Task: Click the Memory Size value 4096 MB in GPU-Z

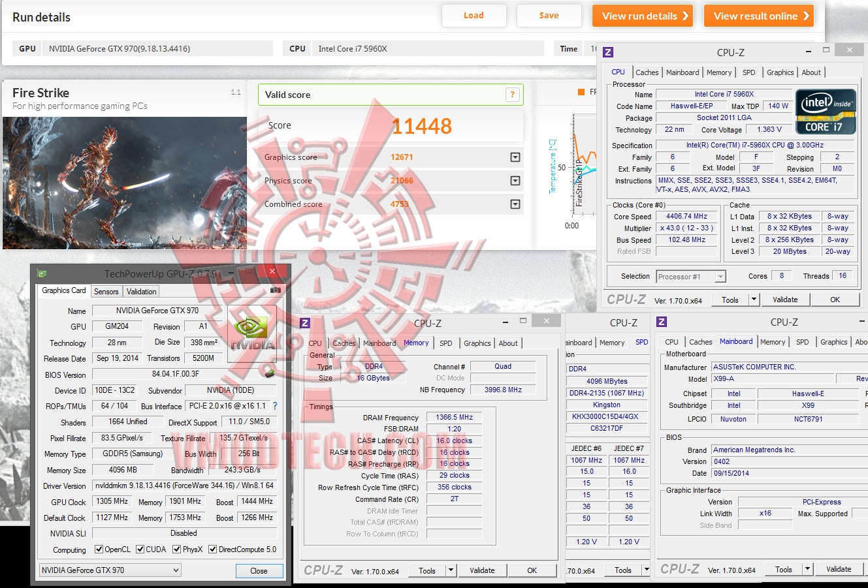Action: [x=122, y=470]
